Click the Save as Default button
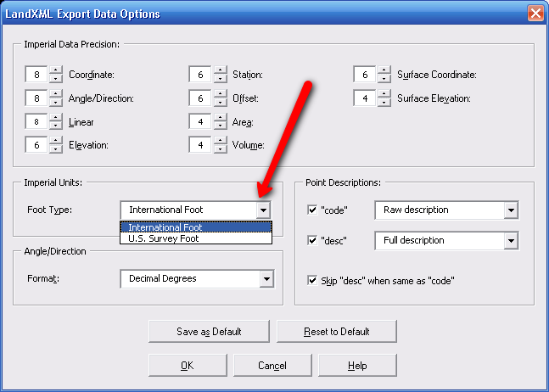The image size is (549, 392). pos(209,332)
